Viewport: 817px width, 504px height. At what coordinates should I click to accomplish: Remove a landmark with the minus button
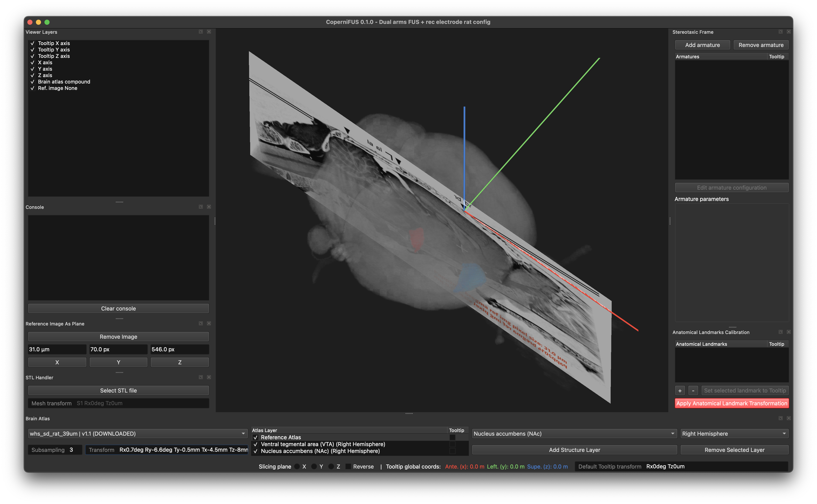click(x=693, y=390)
